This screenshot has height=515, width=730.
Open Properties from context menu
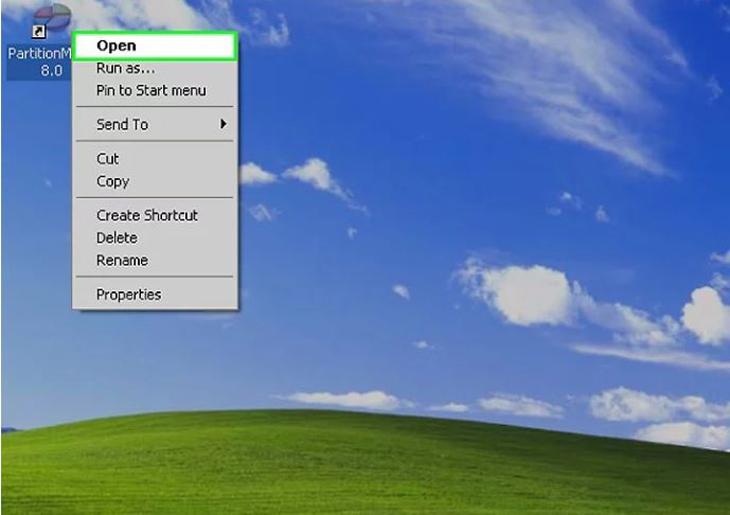[x=155, y=294]
